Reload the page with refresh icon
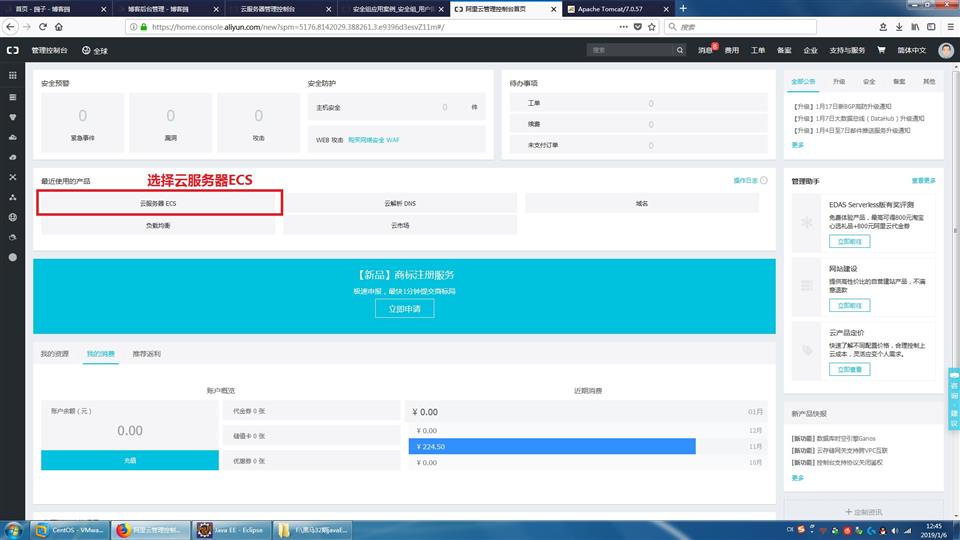960x540 pixels. pos(42,27)
